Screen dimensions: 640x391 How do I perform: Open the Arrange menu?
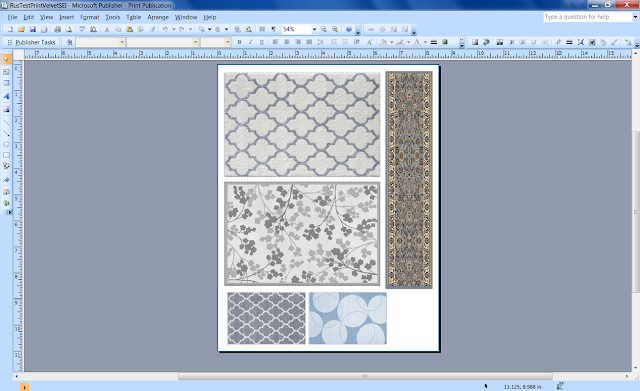point(158,17)
